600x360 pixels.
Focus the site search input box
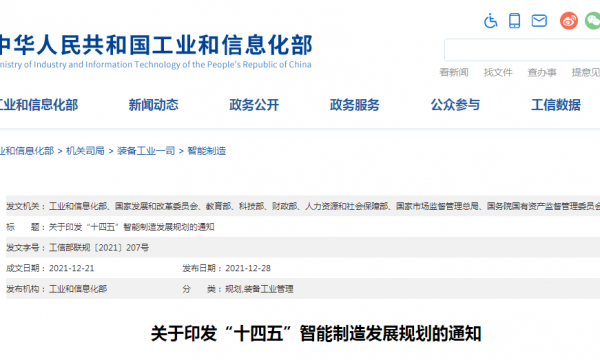tap(522, 50)
